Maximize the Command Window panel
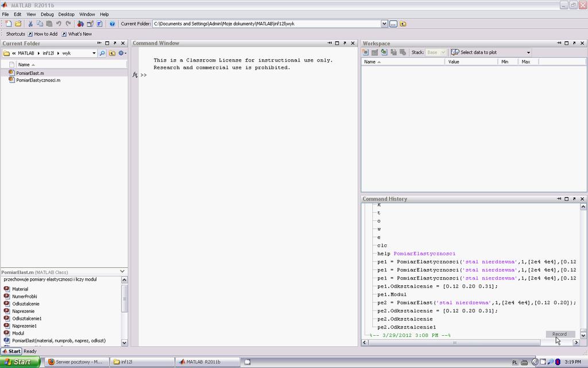Image resolution: width=588 pixels, height=368 pixels. [337, 43]
